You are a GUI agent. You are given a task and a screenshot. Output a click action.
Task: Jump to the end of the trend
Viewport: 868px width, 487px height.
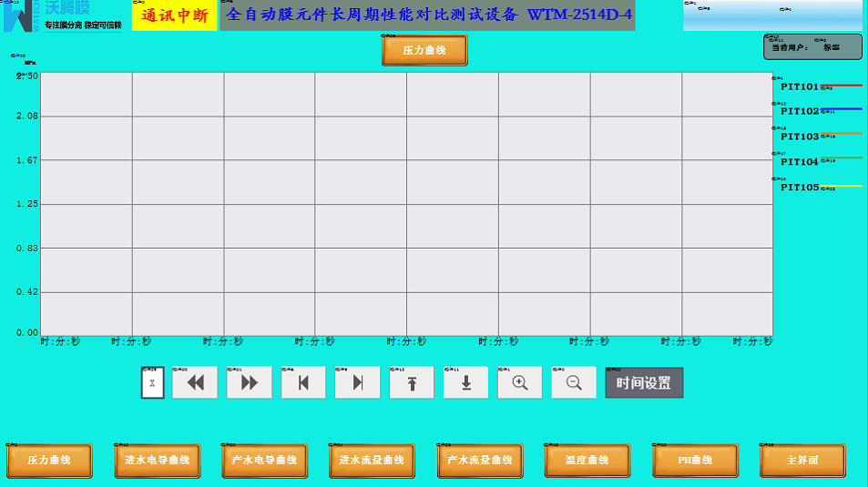[x=357, y=383]
